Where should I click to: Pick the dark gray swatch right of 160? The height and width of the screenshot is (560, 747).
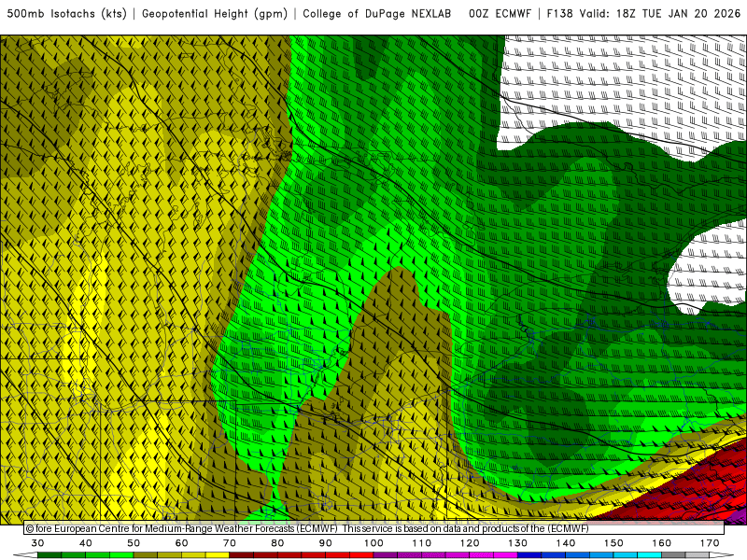click(x=673, y=555)
